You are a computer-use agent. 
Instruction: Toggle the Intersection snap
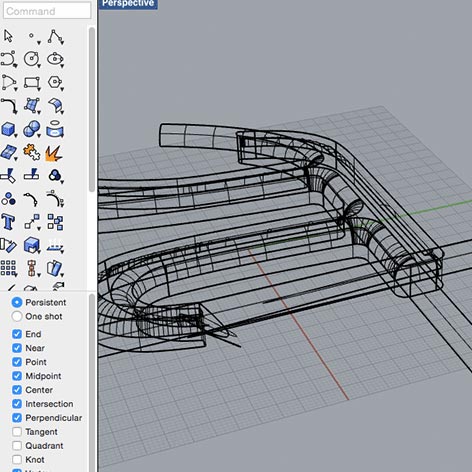click(17, 404)
